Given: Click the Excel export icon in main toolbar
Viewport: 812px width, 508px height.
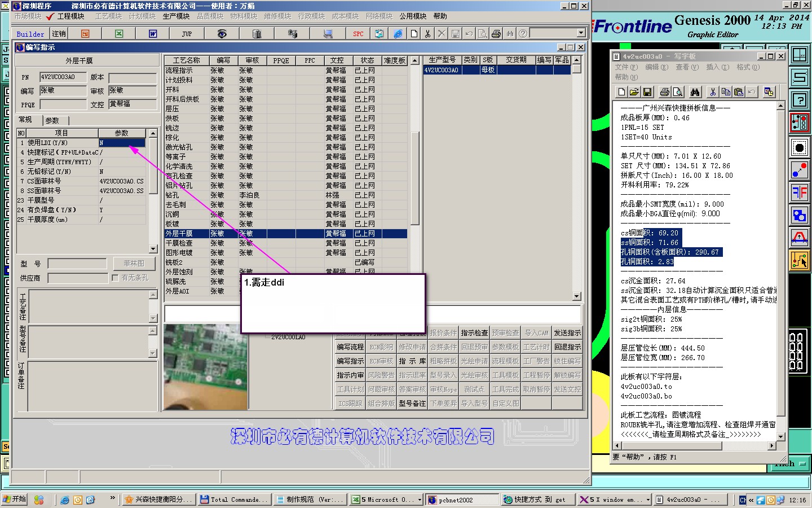Looking at the screenshot, I should pos(119,34).
